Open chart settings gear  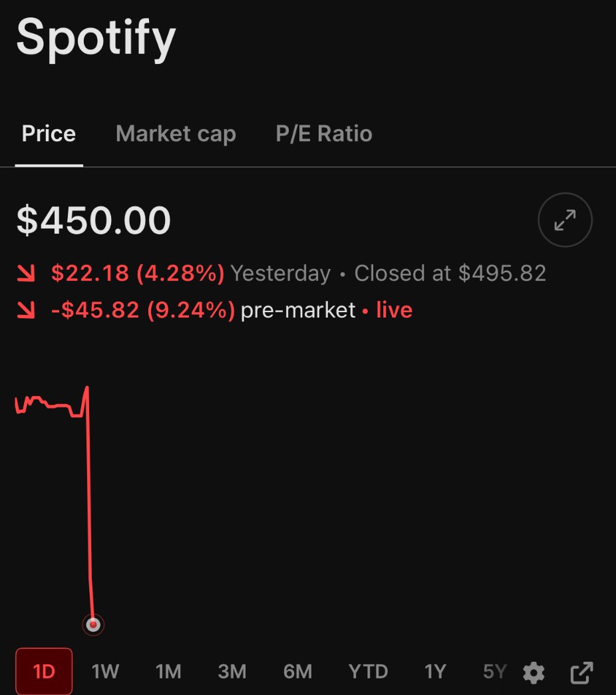click(x=534, y=672)
